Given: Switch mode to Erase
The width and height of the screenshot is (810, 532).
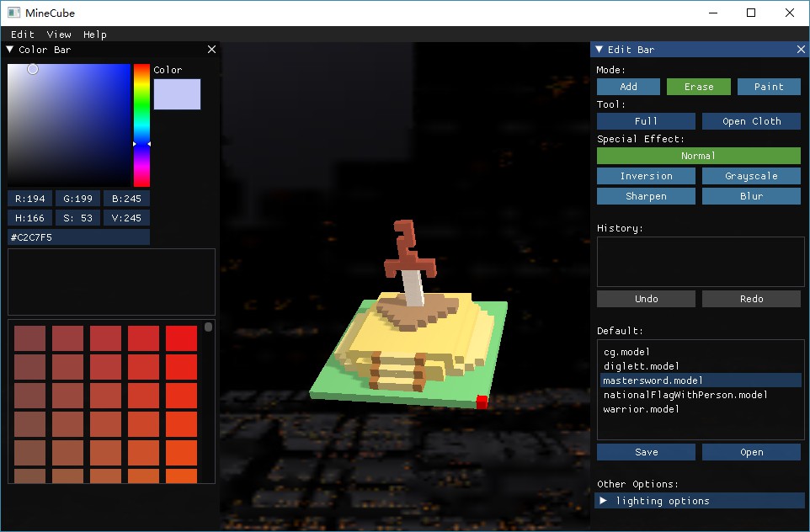Looking at the screenshot, I should tap(698, 87).
